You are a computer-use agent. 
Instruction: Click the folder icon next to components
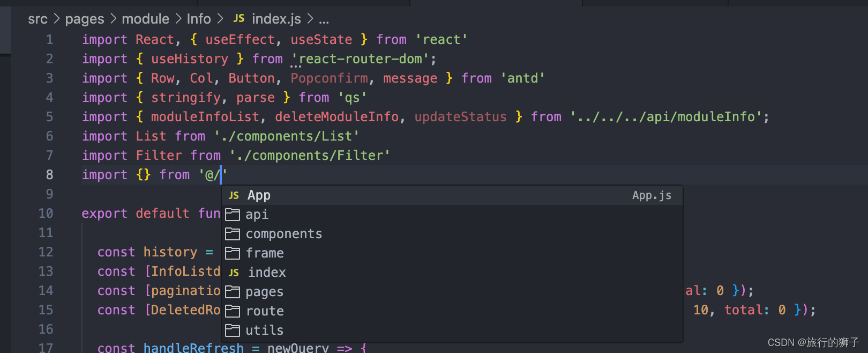point(233,234)
